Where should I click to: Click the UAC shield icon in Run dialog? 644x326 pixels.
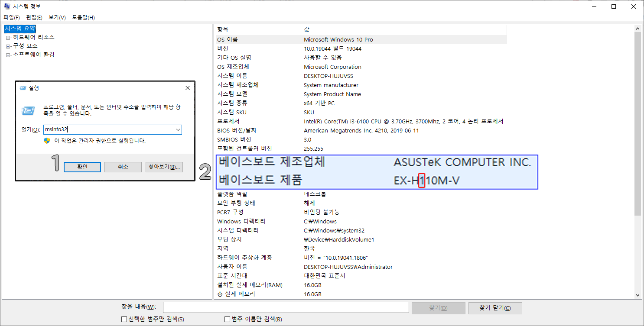pos(47,141)
